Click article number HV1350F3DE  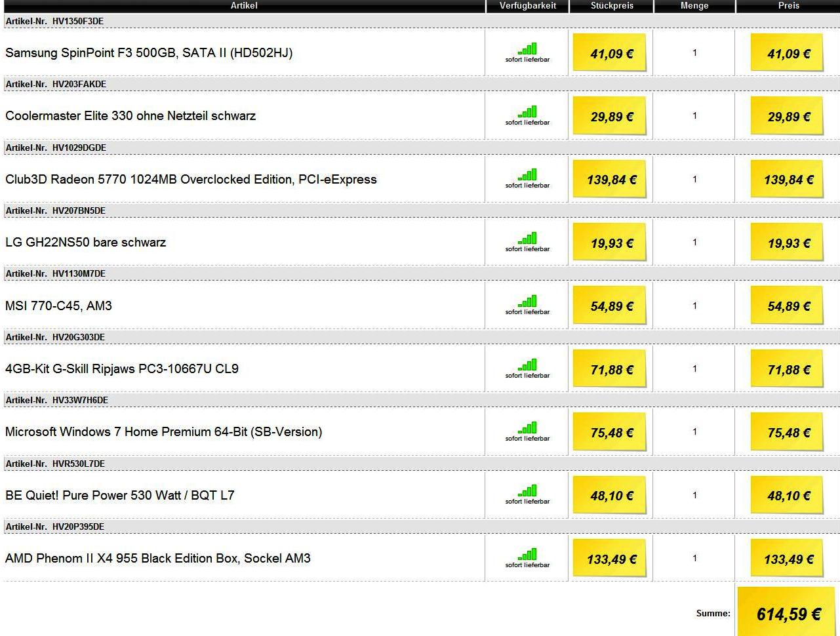click(x=78, y=21)
